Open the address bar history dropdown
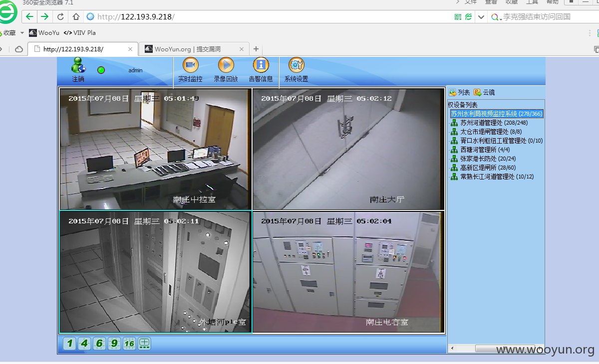599x364 pixels. point(481,16)
